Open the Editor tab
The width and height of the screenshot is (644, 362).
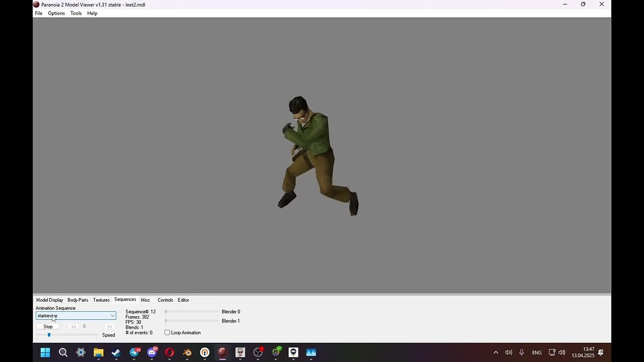coord(184,300)
